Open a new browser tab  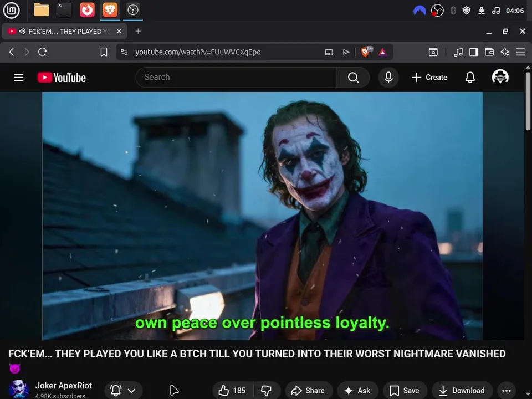click(138, 31)
